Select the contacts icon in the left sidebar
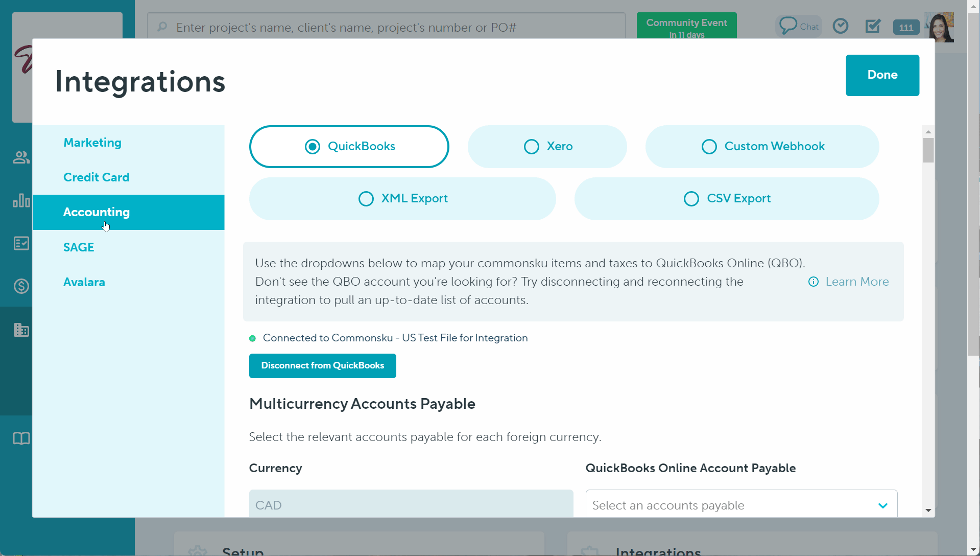 [x=20, y=157]
